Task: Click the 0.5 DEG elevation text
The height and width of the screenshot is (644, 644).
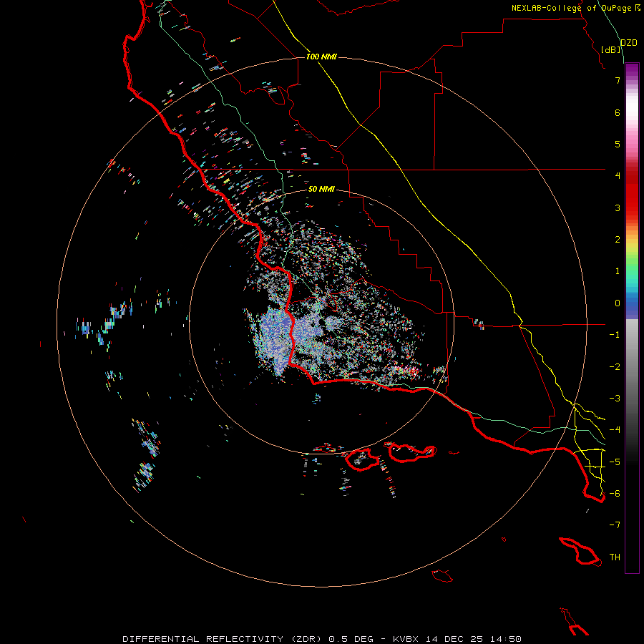Action: click(351, 639)
